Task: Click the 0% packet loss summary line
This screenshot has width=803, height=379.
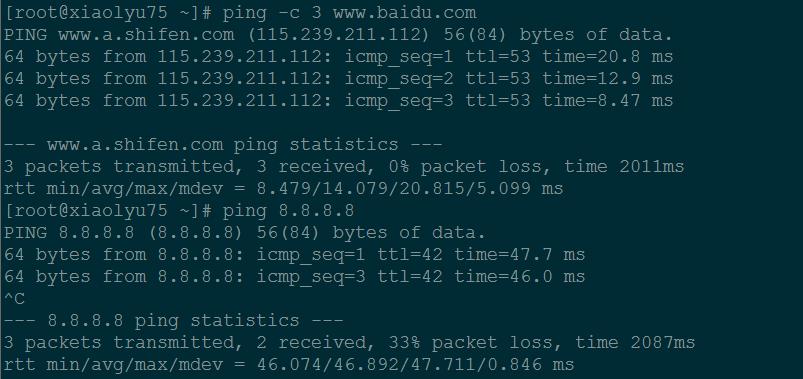Action: [x=344, y=167]
